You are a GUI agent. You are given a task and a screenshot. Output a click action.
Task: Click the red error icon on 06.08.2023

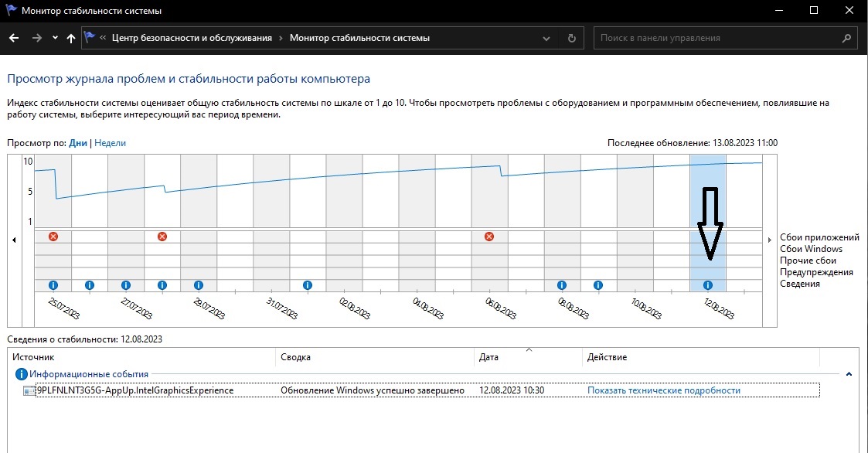[x=489, y=236]
